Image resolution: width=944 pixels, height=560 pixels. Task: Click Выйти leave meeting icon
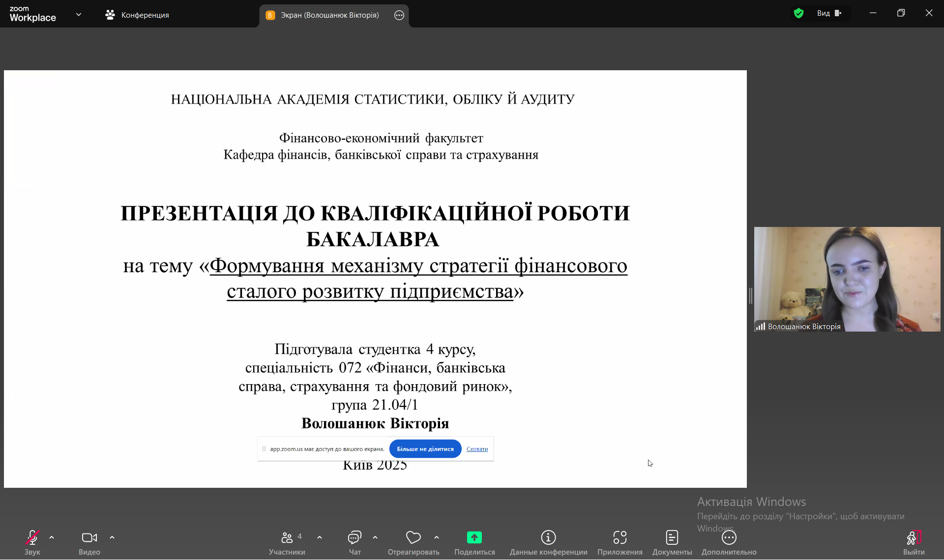(x=914, y=538)
